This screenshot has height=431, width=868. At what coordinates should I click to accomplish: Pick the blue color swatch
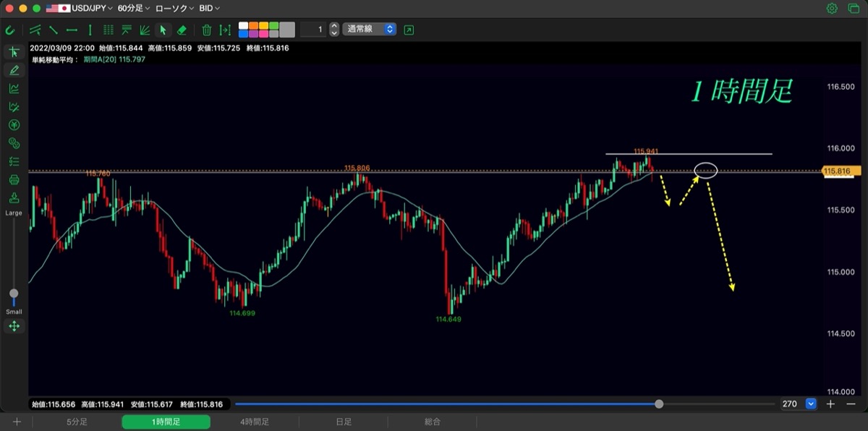point(243,34)
